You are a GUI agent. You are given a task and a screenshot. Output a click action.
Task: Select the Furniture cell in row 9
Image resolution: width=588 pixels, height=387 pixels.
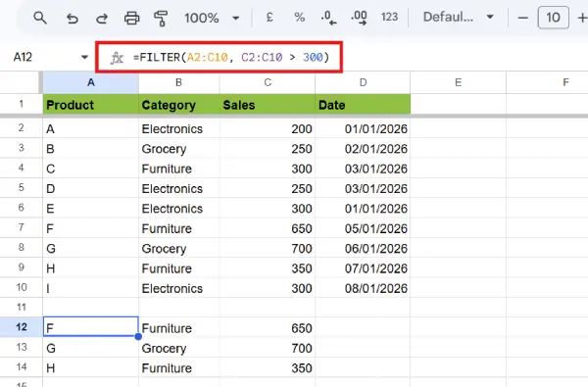click(x=179, y=268)
